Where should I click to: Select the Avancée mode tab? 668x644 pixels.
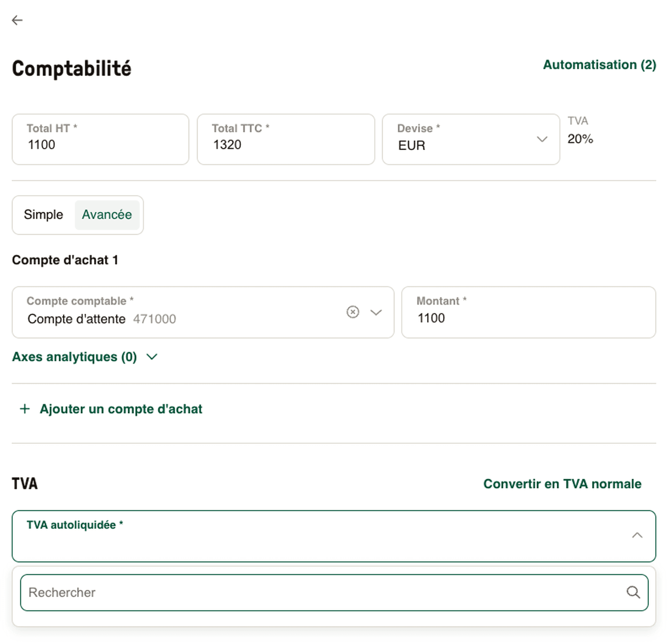tap(107, 215)
